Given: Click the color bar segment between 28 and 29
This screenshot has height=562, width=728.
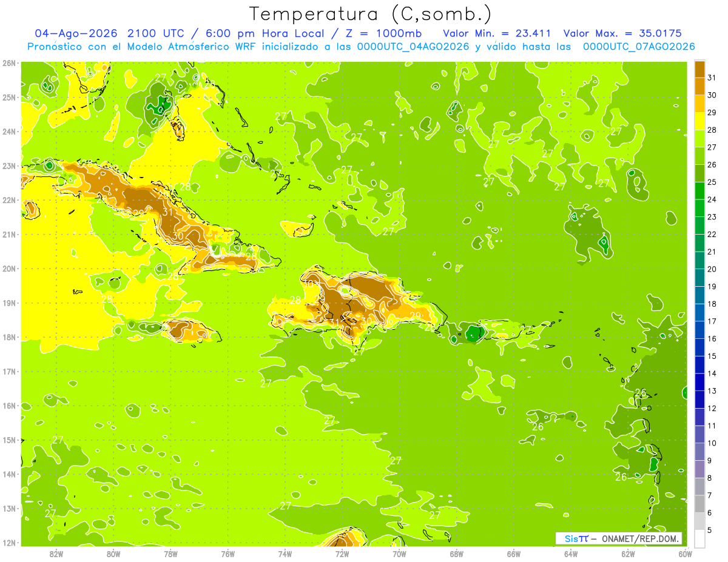Looking at the screenshot, I should click(699, 121).
